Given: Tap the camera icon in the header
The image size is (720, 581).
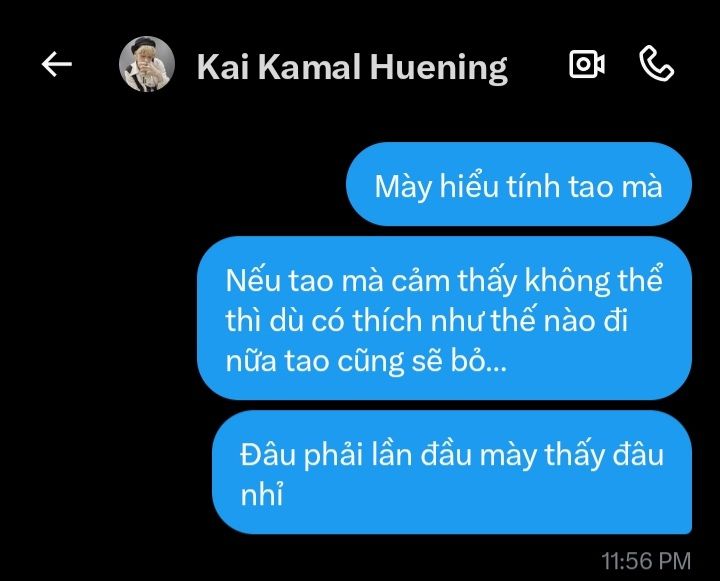Looking at the screenshot, I should coord(587,64).
